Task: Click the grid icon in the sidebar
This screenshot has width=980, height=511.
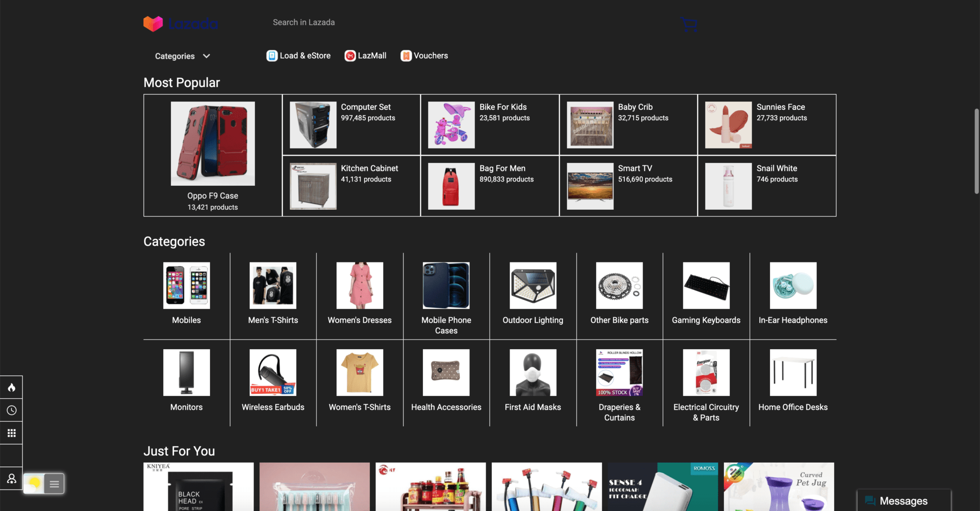Action: point(11,432)
